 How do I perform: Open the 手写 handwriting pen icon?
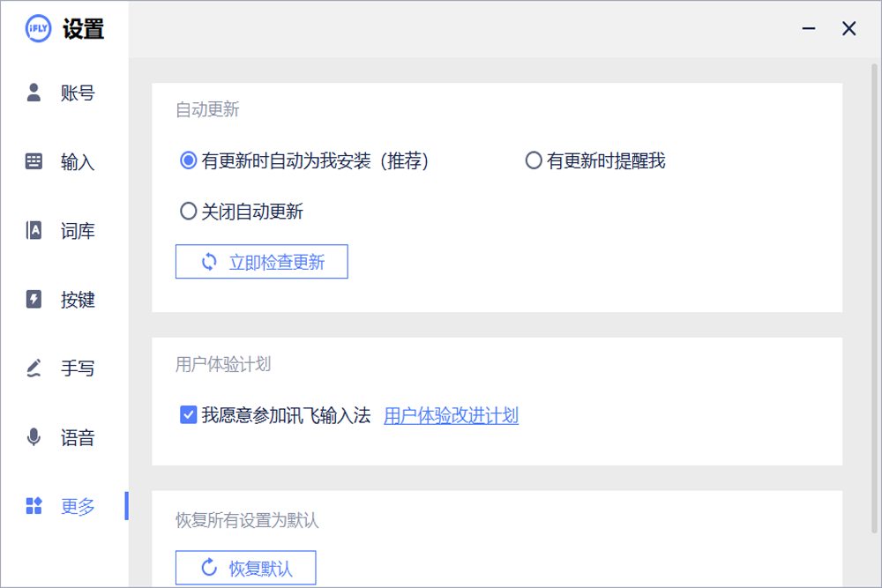coord(34,368)
